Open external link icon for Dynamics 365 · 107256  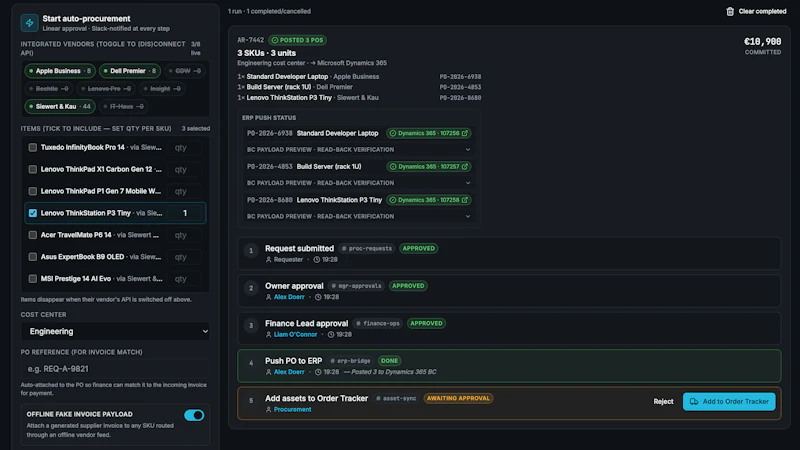point(465,133)
